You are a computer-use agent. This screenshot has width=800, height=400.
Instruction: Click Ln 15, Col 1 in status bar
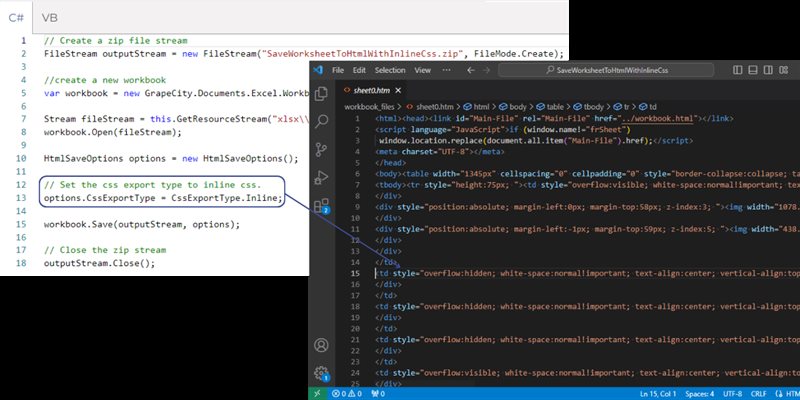tap(658, 394)
